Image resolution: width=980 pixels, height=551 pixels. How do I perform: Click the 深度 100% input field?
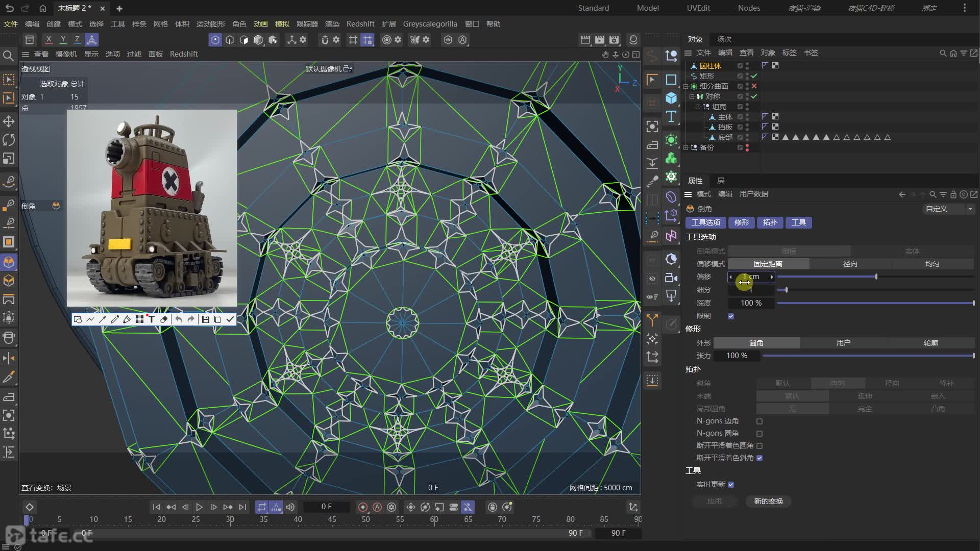coord(751,303)
